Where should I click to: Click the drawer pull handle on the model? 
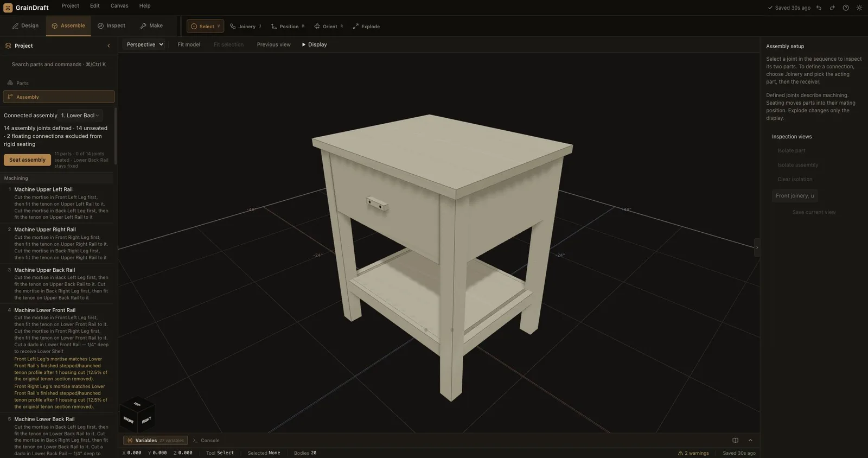[377, 203]
